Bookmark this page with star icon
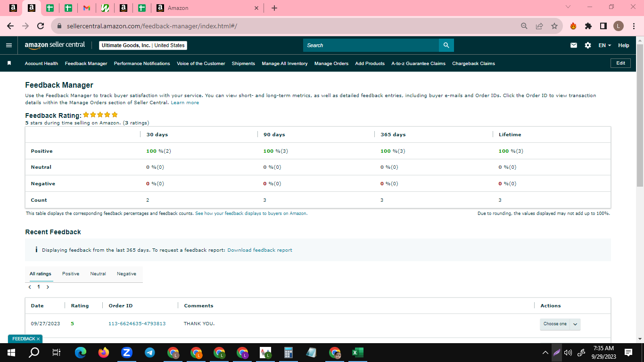 554,26
